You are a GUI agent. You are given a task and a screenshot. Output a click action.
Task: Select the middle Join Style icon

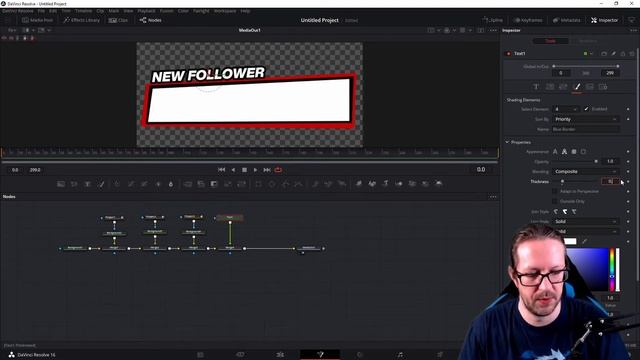click(x=565, y=211)
